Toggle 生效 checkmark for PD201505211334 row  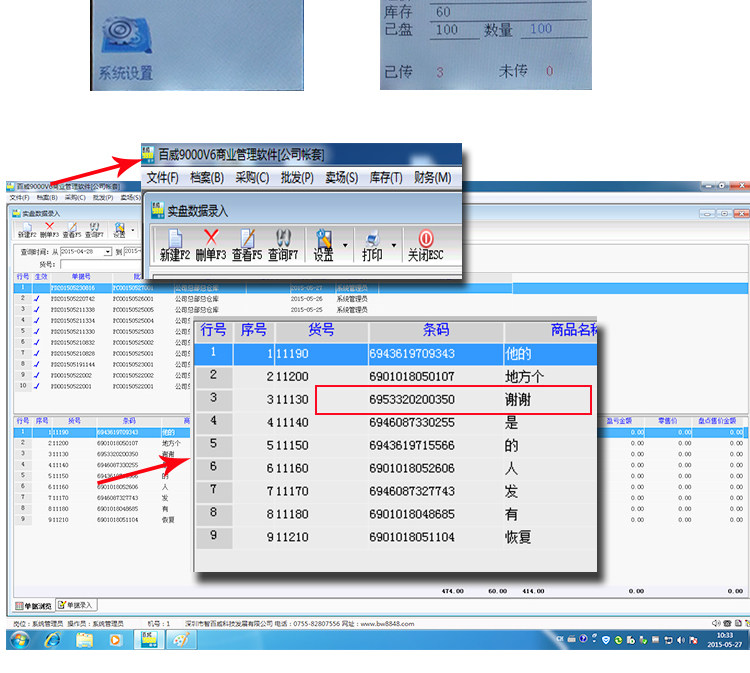point(37,320)
